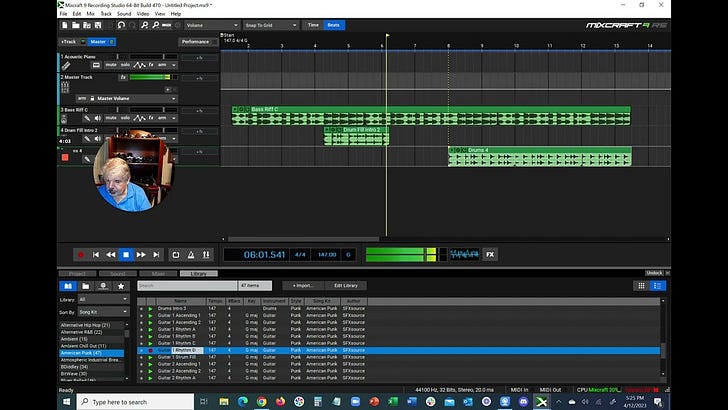This screenshot has width=728, height=410.
Task: Stop playback with the blue Stop button
Action: point(126,254)
